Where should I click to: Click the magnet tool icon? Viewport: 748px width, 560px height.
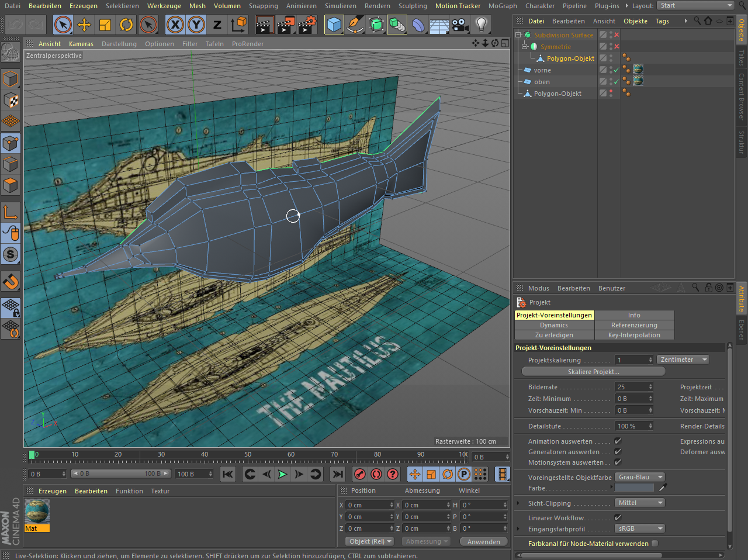(11, 282)
